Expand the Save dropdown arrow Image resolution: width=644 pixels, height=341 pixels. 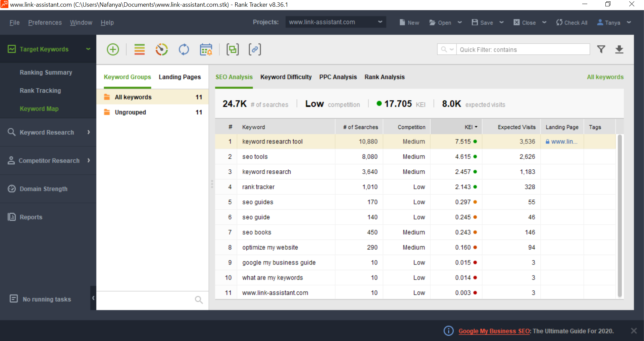(501, 23)
